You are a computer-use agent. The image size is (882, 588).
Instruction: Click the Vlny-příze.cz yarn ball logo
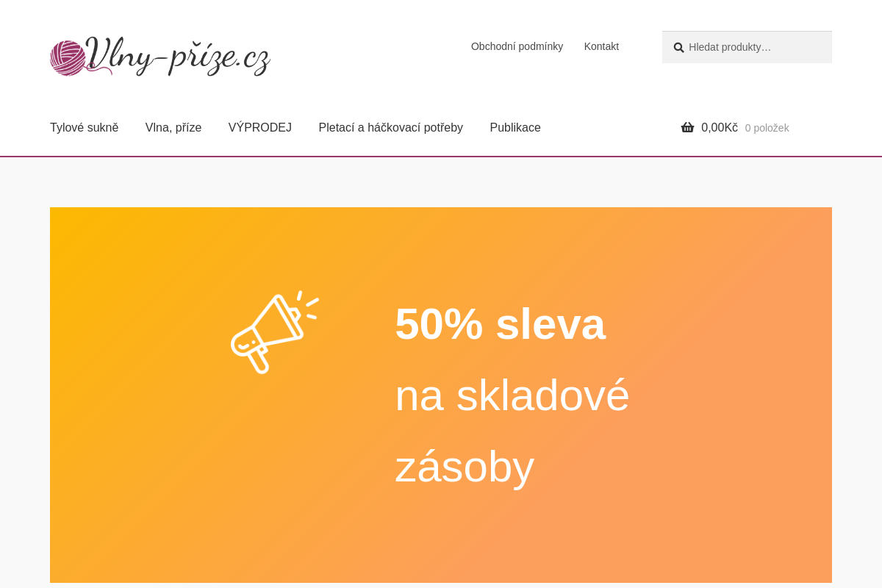[x=160, y=57]
